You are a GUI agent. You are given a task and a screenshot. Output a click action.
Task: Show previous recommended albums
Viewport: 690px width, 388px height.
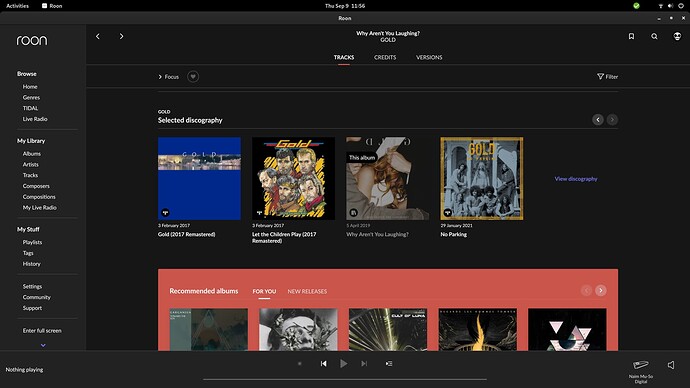click(586, 290)
